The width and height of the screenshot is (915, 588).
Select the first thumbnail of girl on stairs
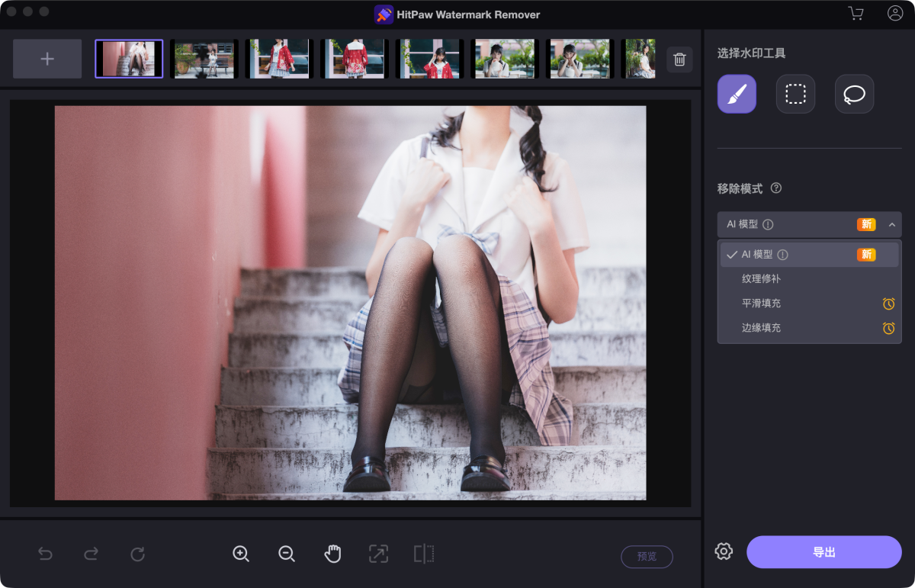click(129, 59)
